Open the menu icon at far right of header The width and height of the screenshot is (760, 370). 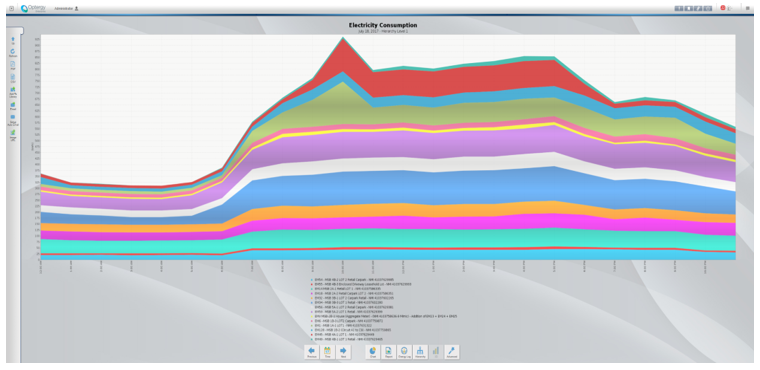tap(747, 8)
